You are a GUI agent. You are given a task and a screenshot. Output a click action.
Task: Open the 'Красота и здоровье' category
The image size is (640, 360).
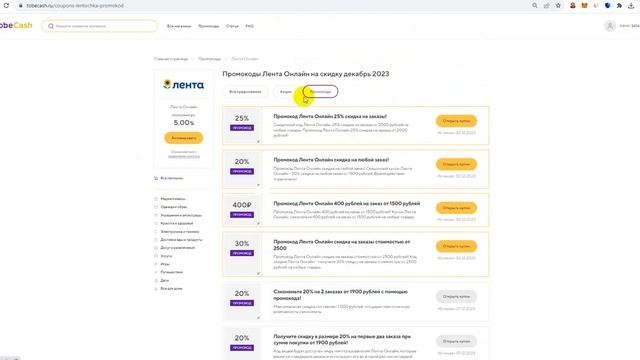177,223
